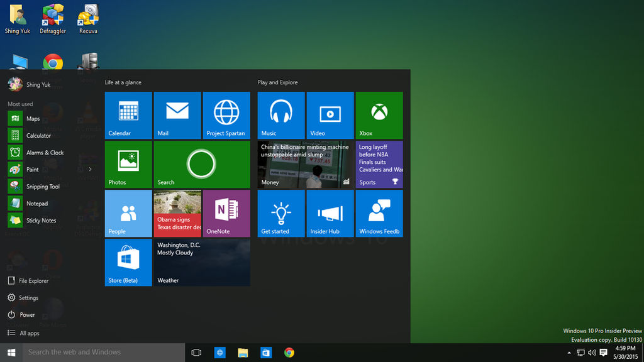Screen dimensions: 644x362
Task: Launch the Xbox tile
Action: pos(379,116)
